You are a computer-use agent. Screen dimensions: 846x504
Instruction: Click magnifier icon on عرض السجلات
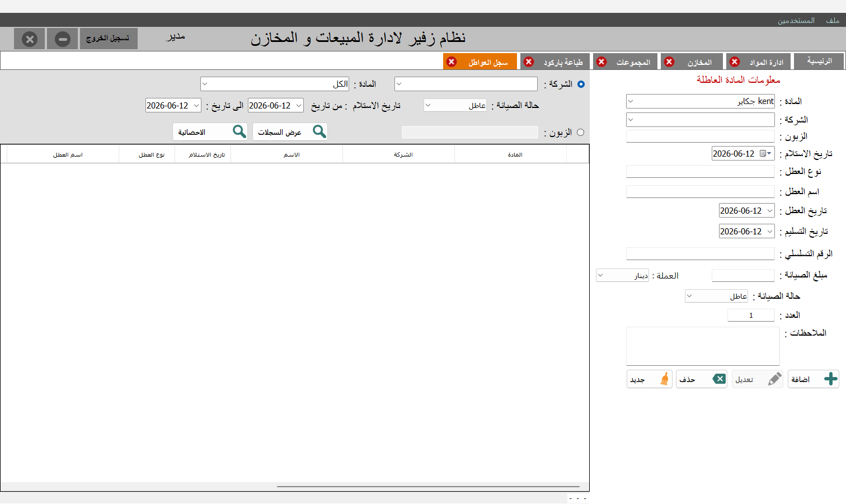click(319, 131)
